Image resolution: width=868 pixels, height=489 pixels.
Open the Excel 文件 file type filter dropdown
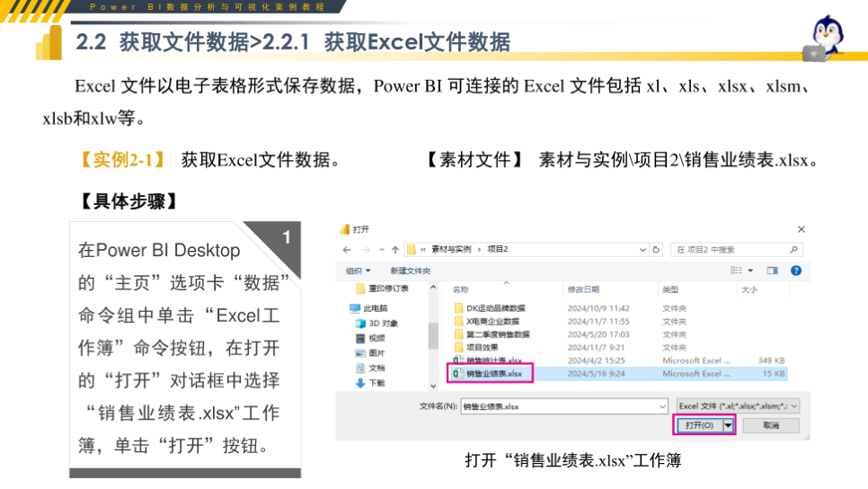(738, 406)
